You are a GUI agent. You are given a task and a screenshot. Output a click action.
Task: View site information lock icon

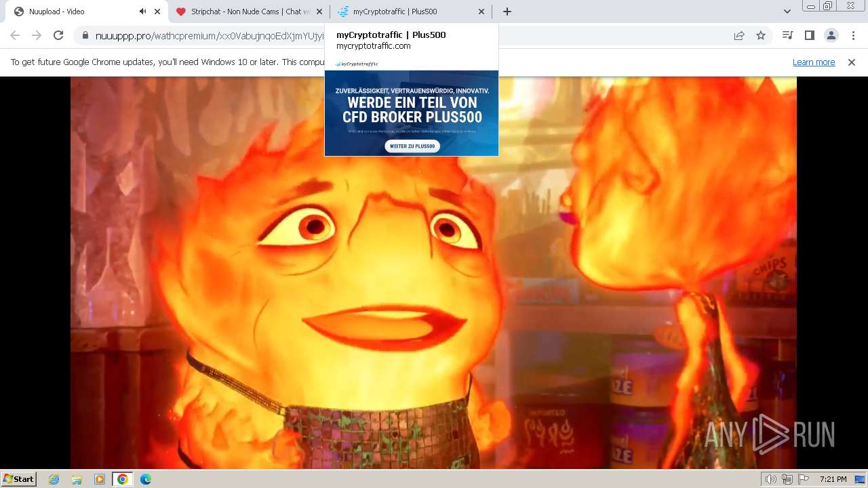[85, 36]
